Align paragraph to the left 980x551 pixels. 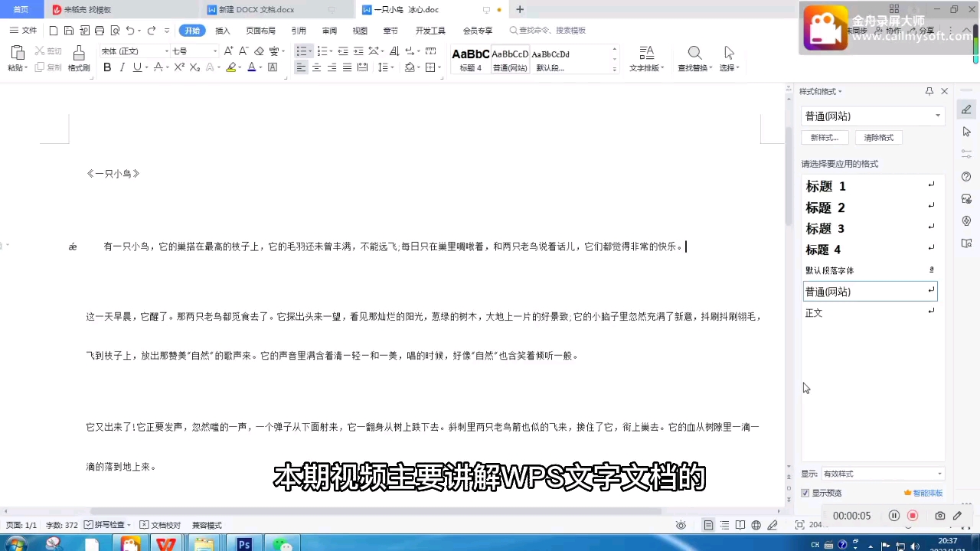pyautogui.click(x=301, y=67)
